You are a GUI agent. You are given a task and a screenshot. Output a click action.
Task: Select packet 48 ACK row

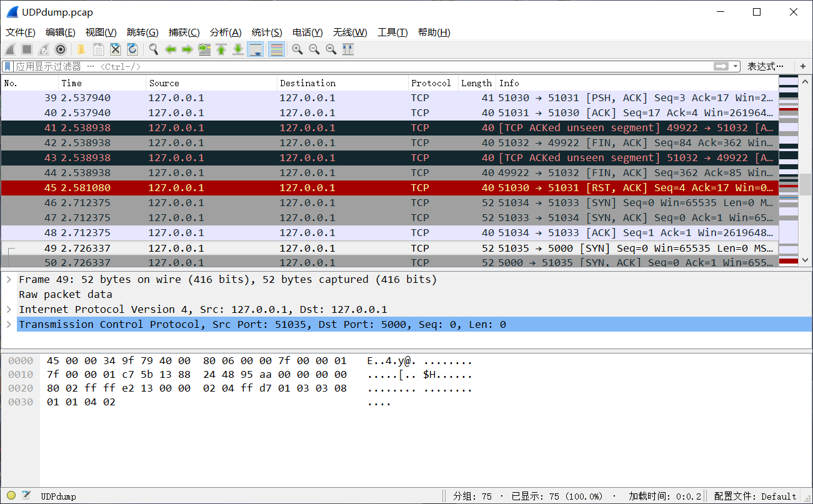390,232
